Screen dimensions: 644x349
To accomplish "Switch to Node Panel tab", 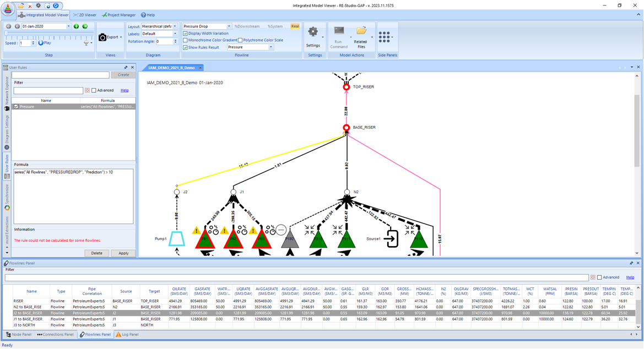I will 19,335.
